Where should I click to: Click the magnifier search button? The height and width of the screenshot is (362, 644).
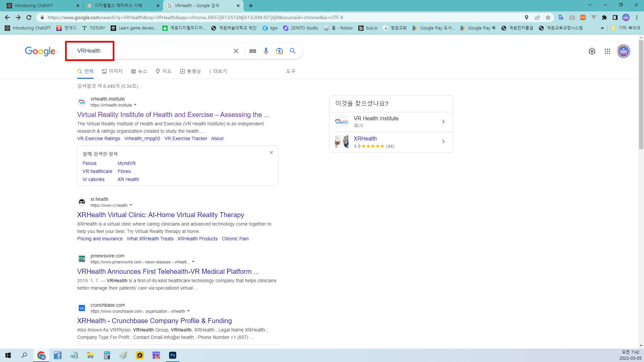pos(292,51)
